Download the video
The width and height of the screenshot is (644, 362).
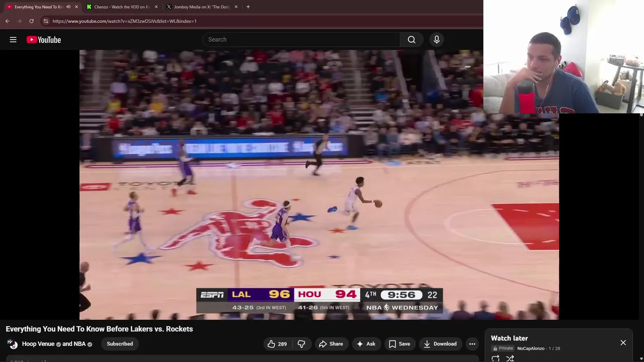440,344
